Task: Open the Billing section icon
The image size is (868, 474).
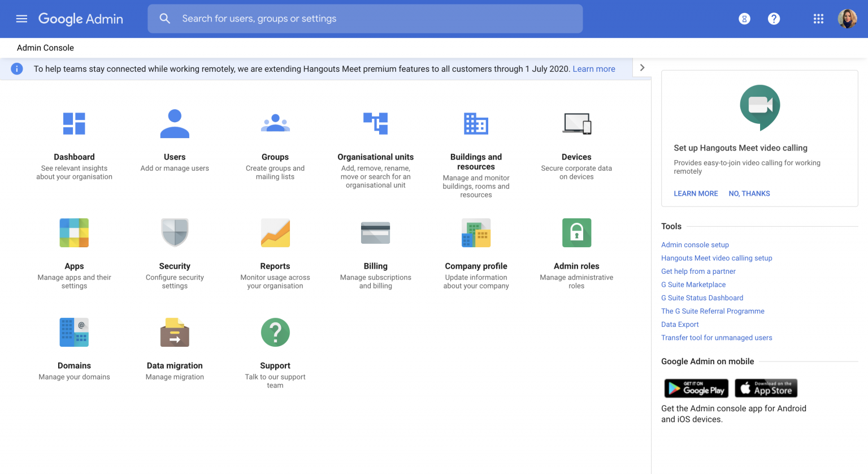Action: tap(376, 232)
